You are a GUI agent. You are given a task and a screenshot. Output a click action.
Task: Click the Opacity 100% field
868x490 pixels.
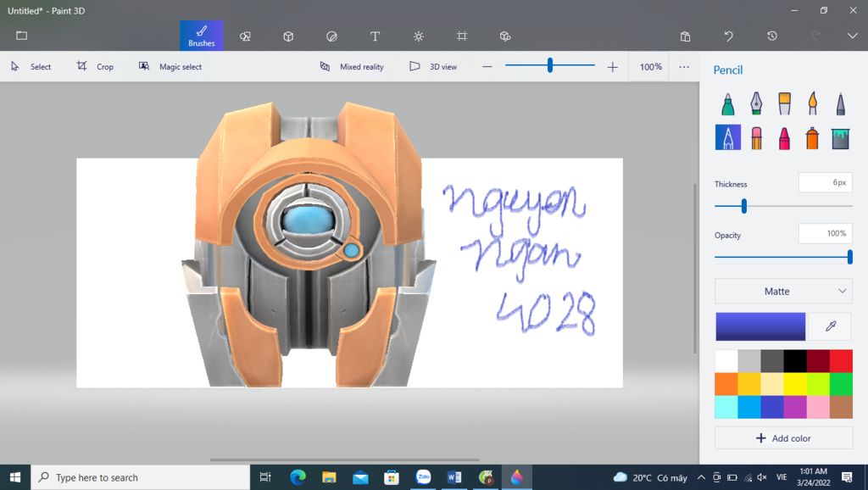(826, 234)
